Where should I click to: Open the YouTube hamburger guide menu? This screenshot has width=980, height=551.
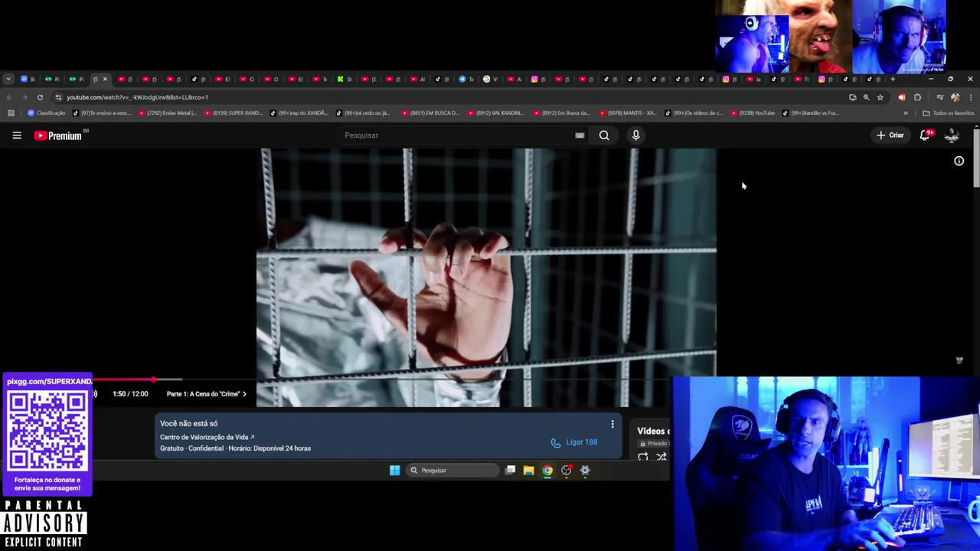(17, 135)
